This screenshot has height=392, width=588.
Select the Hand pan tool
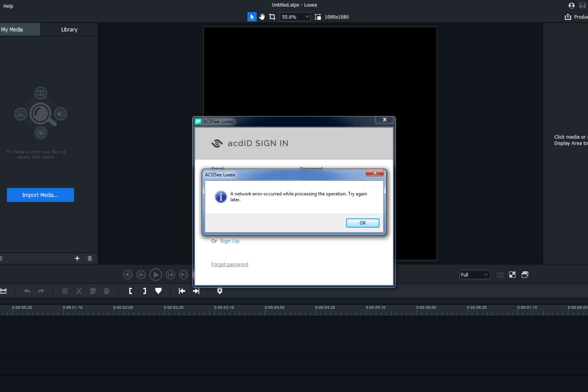[262, 17]
